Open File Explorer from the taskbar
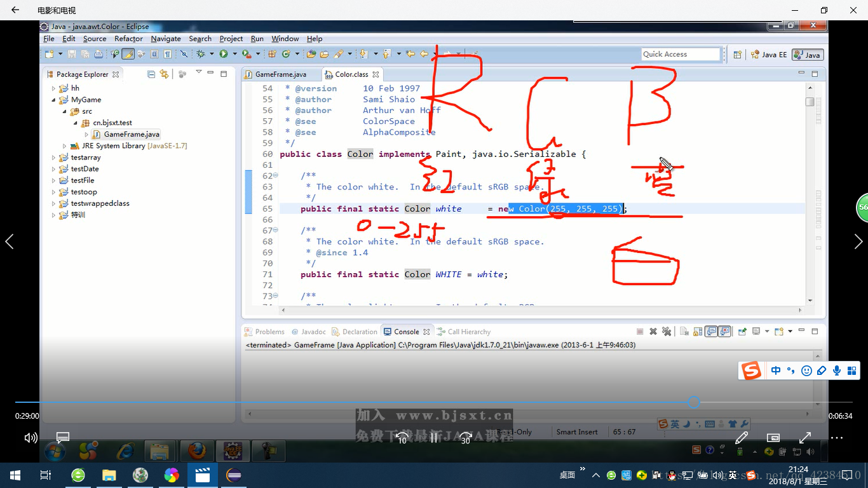The height and width of the screenshot is (488, 868). 109,475
